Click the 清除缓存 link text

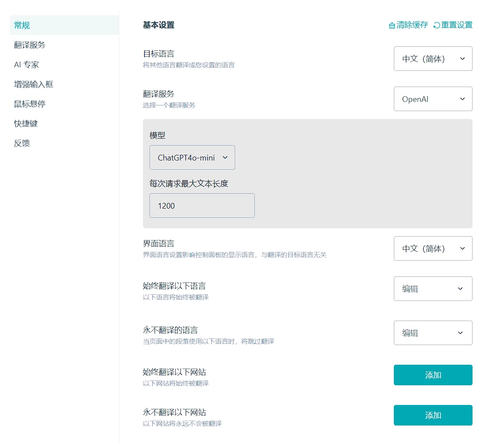pyautogui.click(x=412, y=25)
